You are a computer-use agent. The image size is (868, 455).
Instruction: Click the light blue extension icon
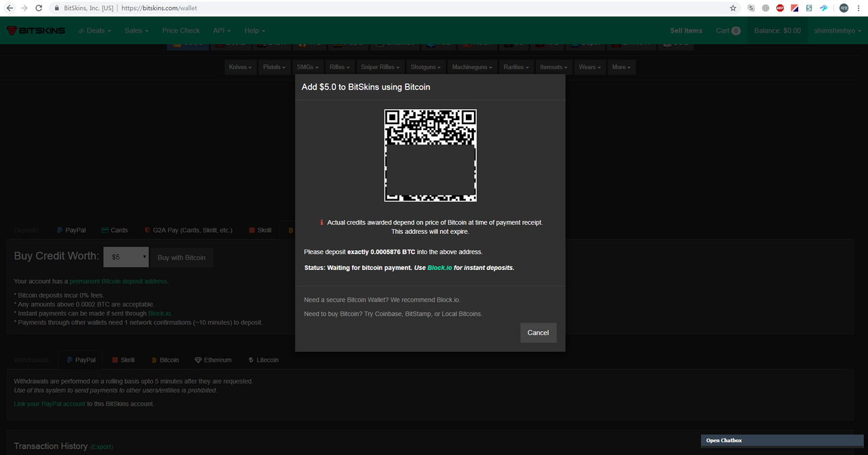click(x=824, y=8)
